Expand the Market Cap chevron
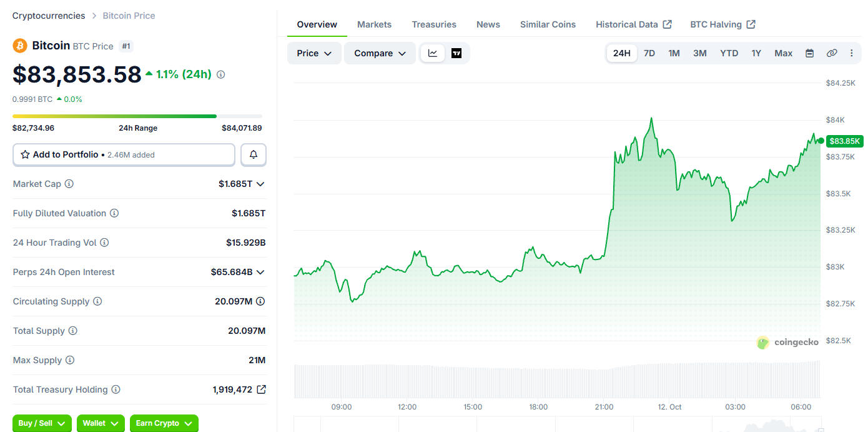The image size is (868, 432). [260, 184]
